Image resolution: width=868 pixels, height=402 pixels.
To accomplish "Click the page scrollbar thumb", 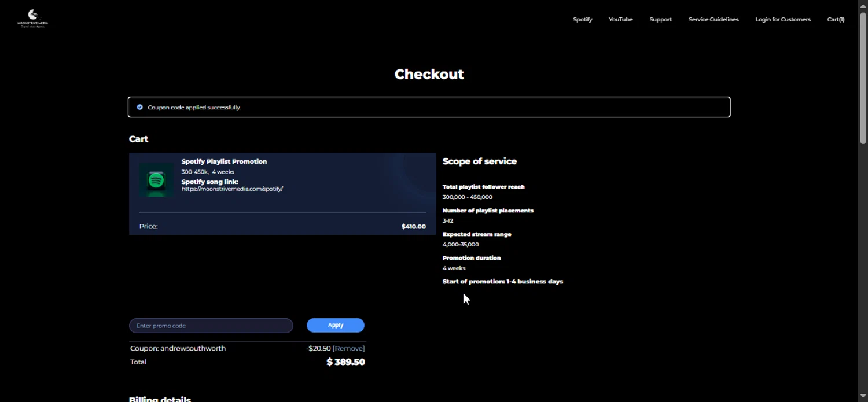I will (863, 77).
